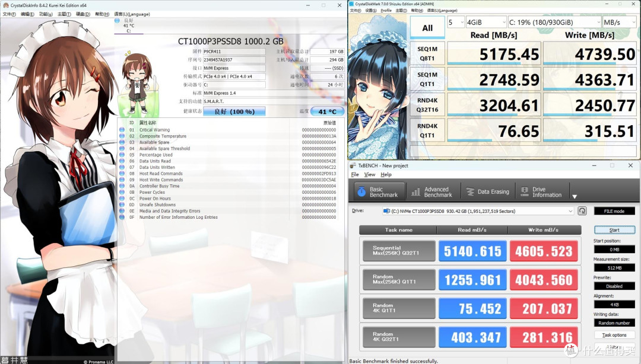Click the All button in CrystalDiskMark
Screen dimensions: 641x364
[x=427, y=28]
